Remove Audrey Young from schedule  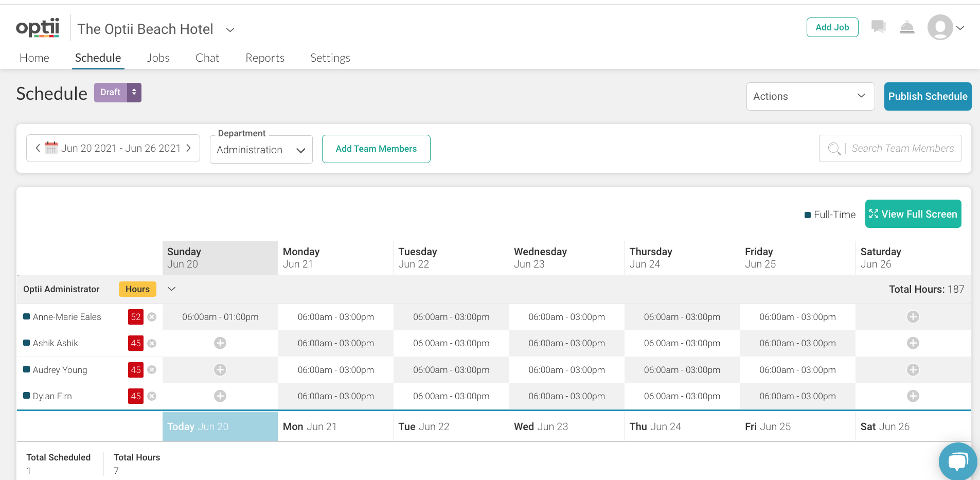(152, 370)
